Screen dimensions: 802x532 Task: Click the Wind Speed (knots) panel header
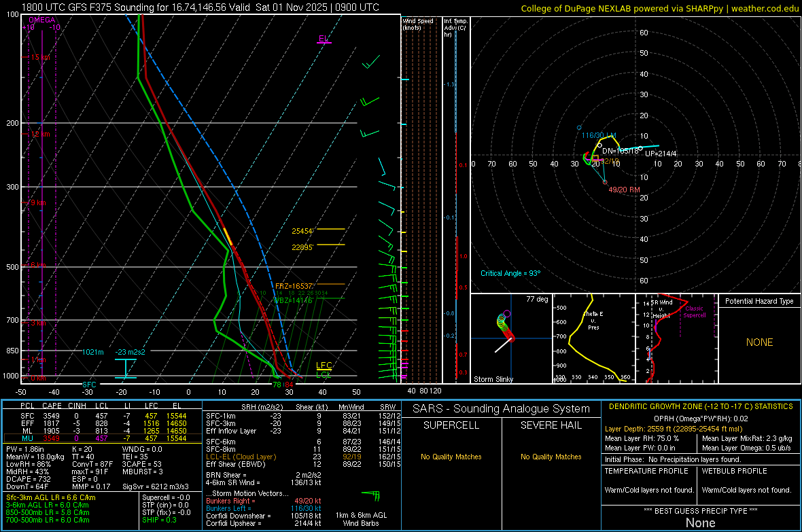click(x=417, y=24)
